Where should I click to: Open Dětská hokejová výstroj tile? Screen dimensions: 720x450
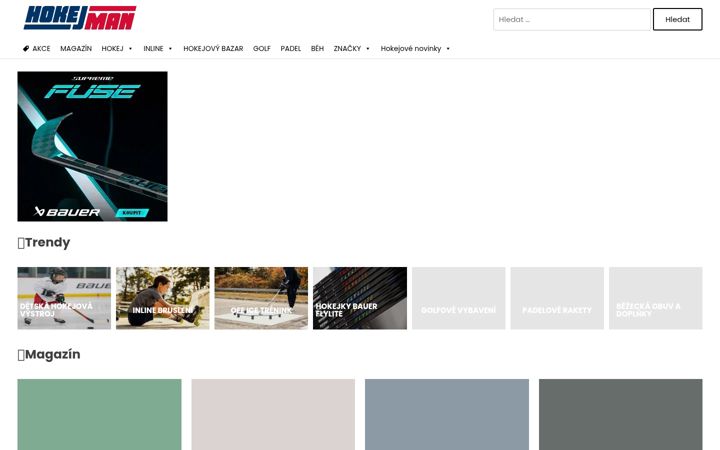coord(64,298)
